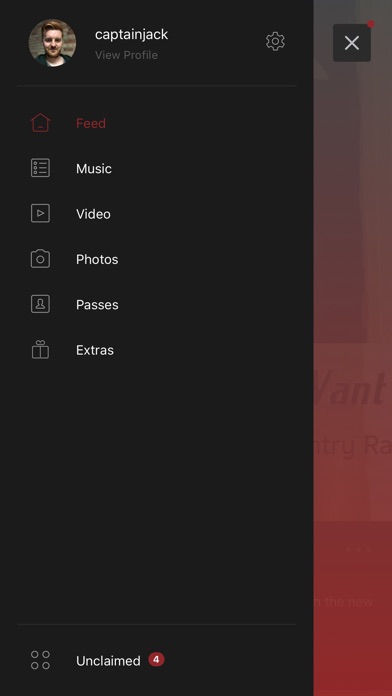
Task: Tap the Extras gift box icon
Action: [40, 349]
